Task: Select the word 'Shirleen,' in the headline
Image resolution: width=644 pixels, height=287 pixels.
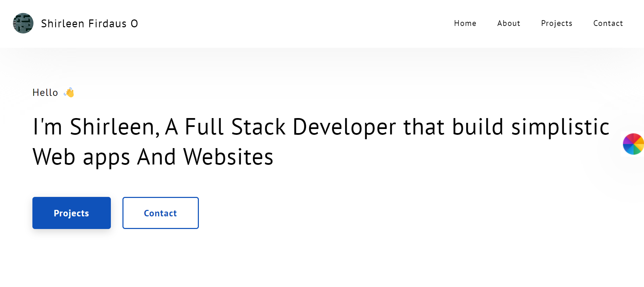Action: click(115, 127)
